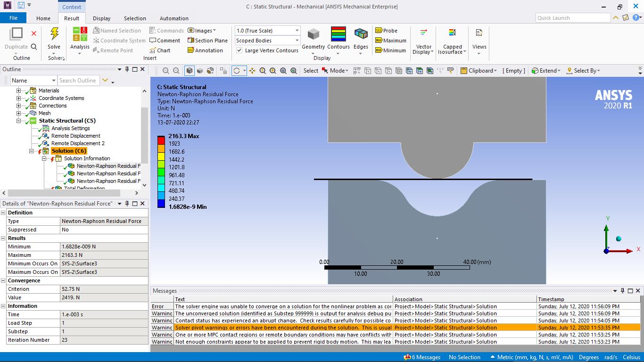The image size is (644, 362).
Task: Open the Views menu icon
Action: click(479, 33)
